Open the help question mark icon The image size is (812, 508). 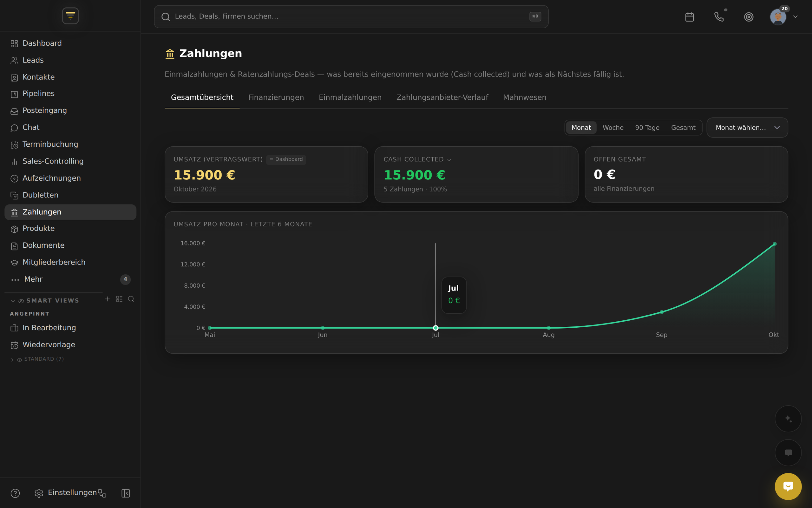15,493
